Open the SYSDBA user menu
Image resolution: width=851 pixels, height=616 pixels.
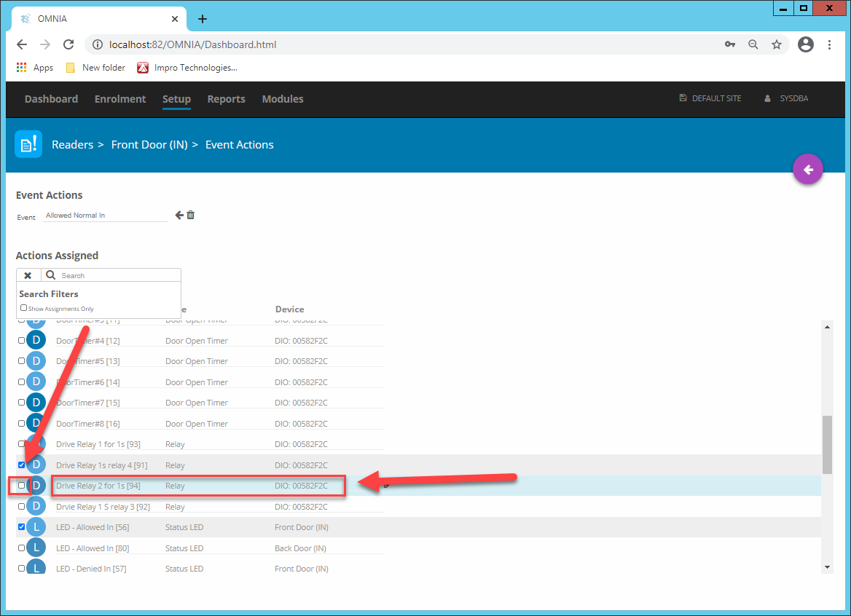coord(786,98)
